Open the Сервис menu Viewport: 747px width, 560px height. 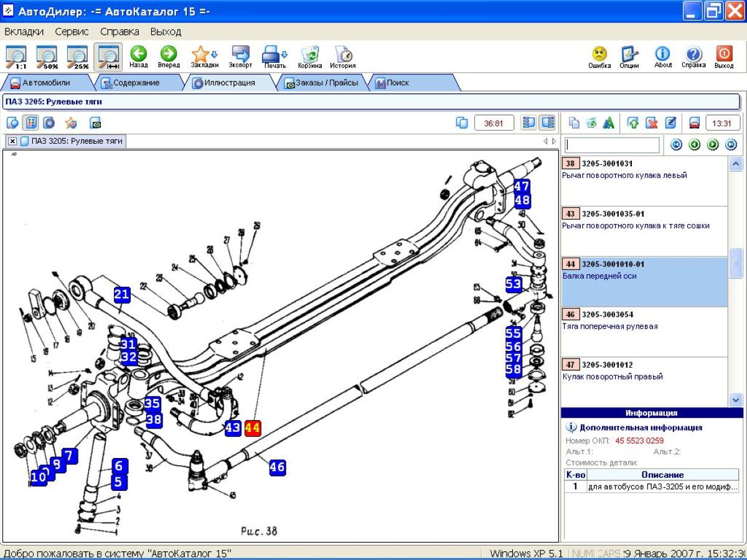72,31
